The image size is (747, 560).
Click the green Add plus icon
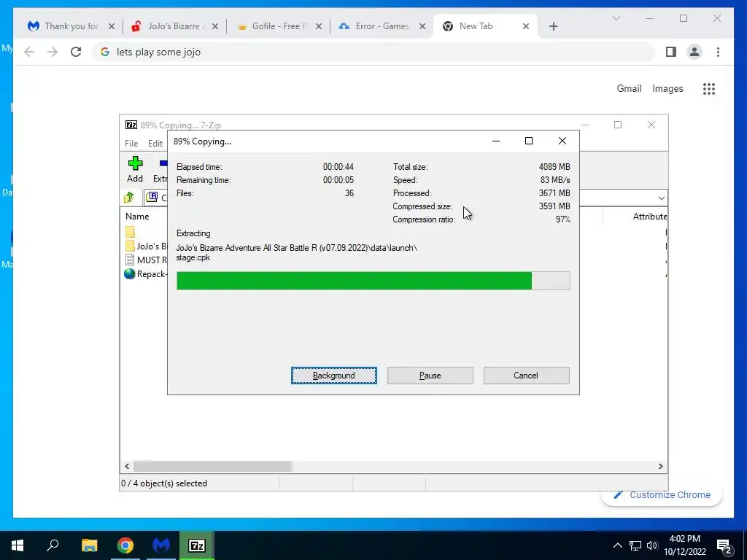tap(135, 163)
